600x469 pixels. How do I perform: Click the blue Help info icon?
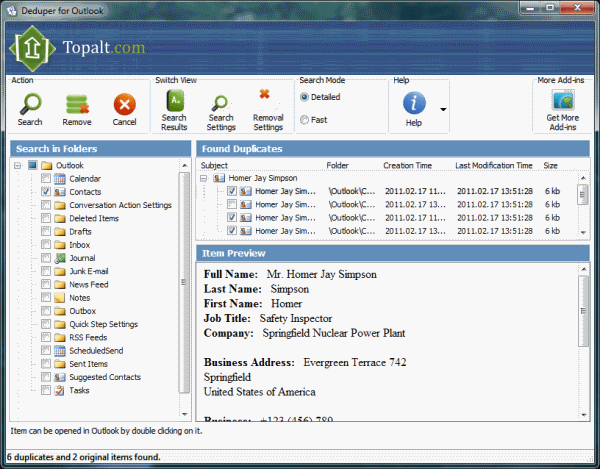(414, 103)
